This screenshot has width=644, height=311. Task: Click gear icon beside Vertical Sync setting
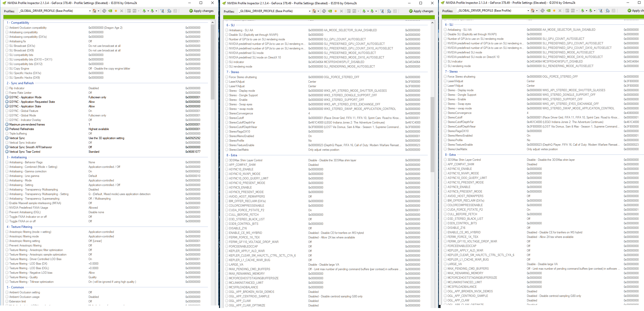tap(7, 138)
